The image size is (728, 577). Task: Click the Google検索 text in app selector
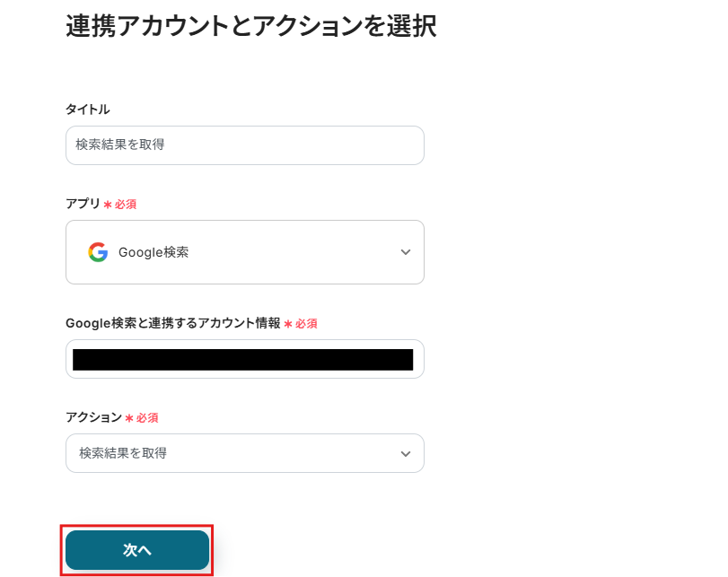point(153,252)
